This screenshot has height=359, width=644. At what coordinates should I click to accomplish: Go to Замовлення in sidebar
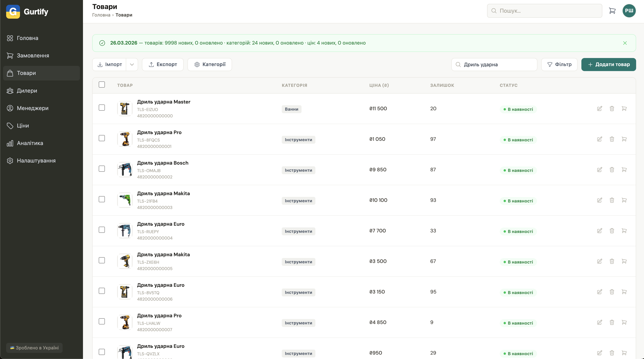click(x=33, y=56)
